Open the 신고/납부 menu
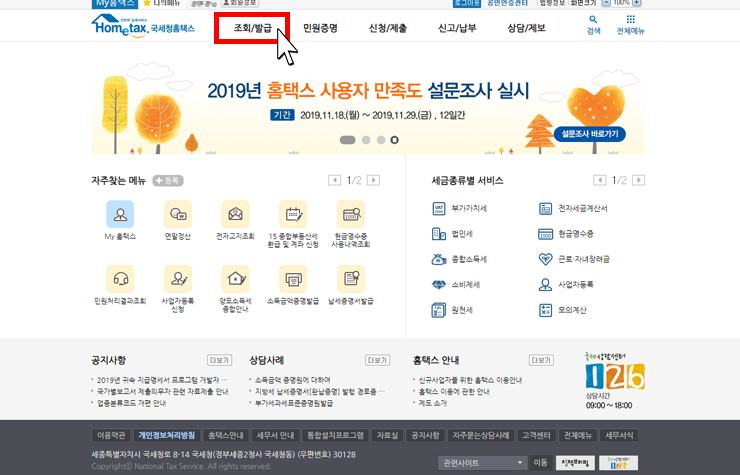This screenshot has width=740, height=475. (457, 28)
